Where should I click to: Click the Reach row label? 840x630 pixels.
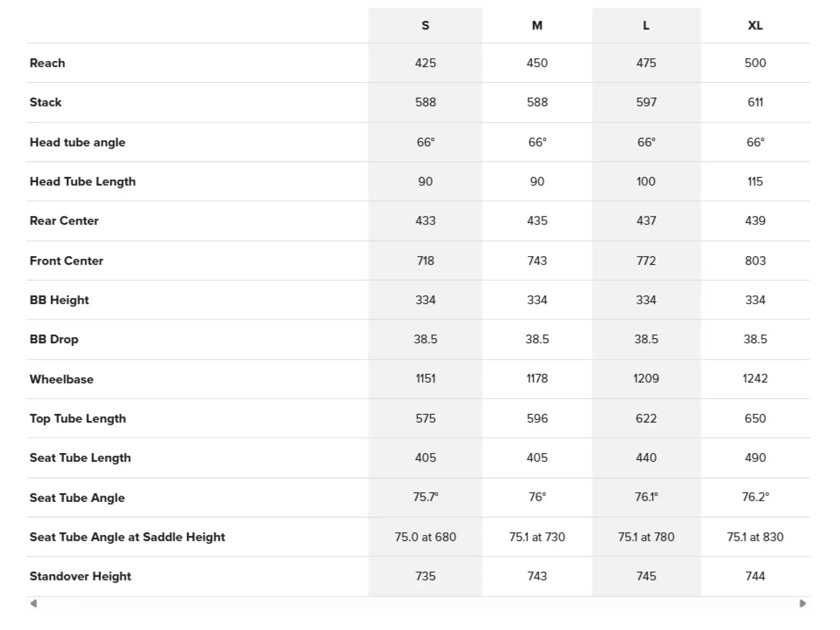[x=47, y=63]
